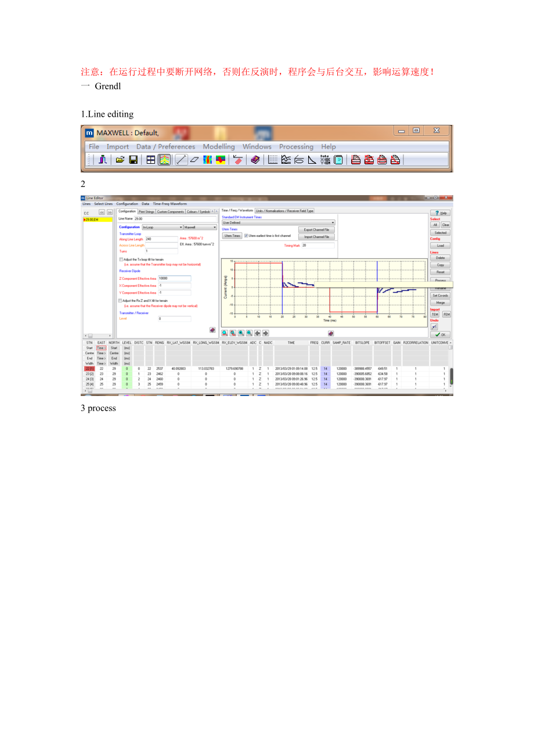Viewport: 534px width, 756px height.
Task: Click Z Component Effective Area field
Action: (x=174, y=278)
